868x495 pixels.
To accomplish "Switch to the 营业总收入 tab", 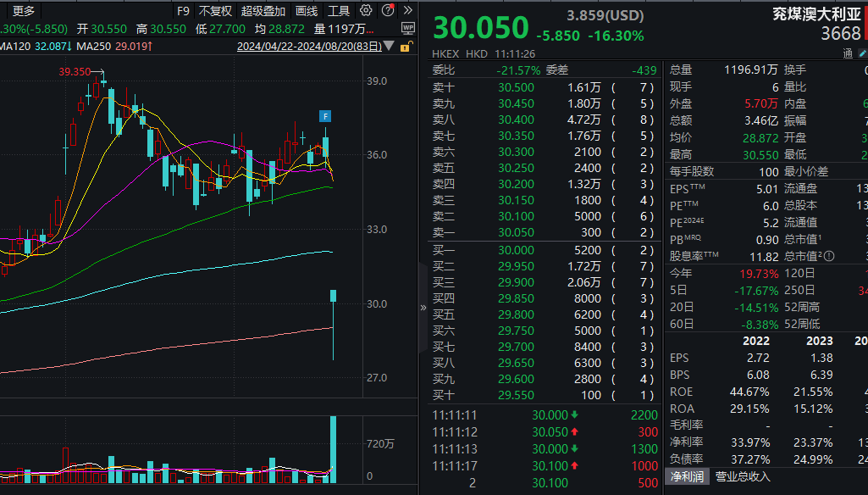I will pyautogui.click(x=743, y=476).
